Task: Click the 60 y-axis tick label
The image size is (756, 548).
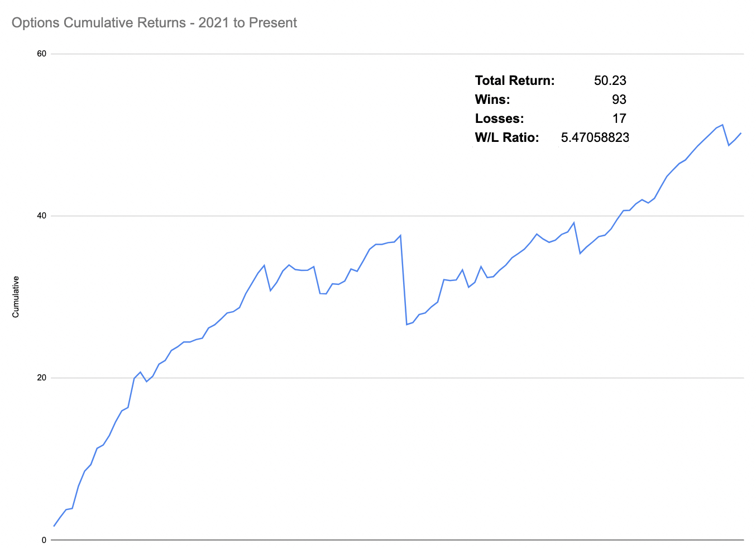Action: pos(41,54)
